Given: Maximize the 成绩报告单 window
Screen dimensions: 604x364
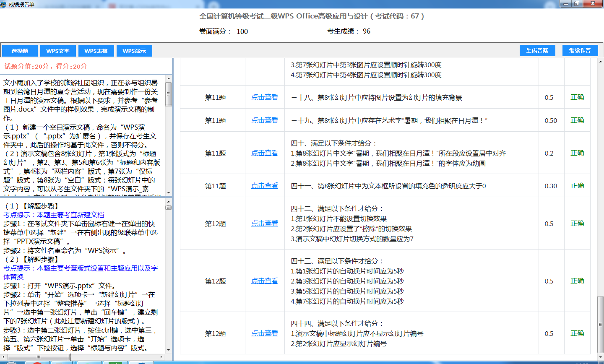Looking at the screenshot, I should [577, 4].
